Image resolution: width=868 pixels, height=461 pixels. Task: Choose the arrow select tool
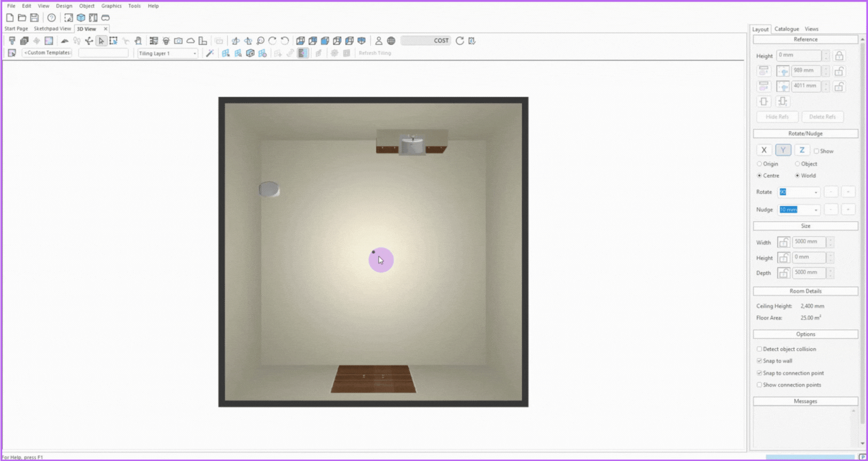pyautogui.click(x=101, y=41)
